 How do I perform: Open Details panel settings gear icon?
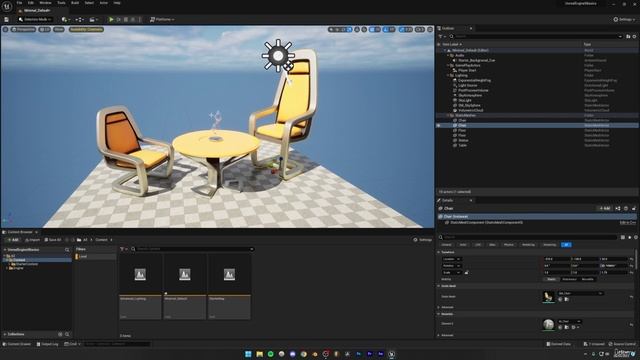click(x=636, y=237)
